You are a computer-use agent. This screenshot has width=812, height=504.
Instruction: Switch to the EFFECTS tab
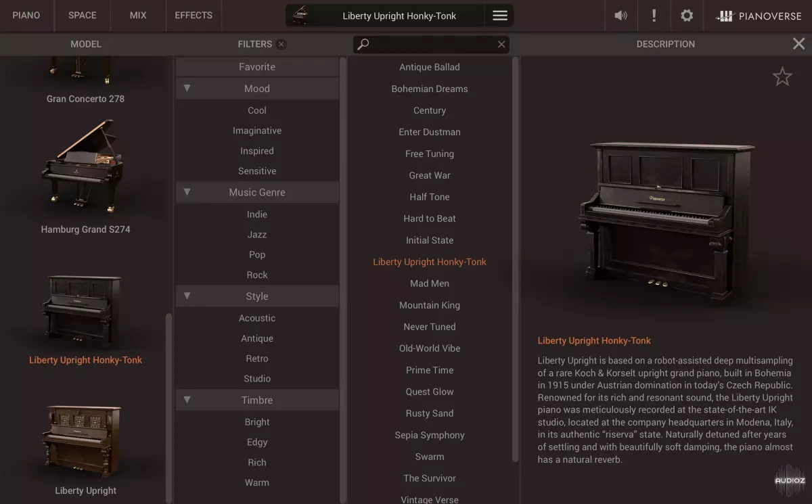tap(194, 15)
